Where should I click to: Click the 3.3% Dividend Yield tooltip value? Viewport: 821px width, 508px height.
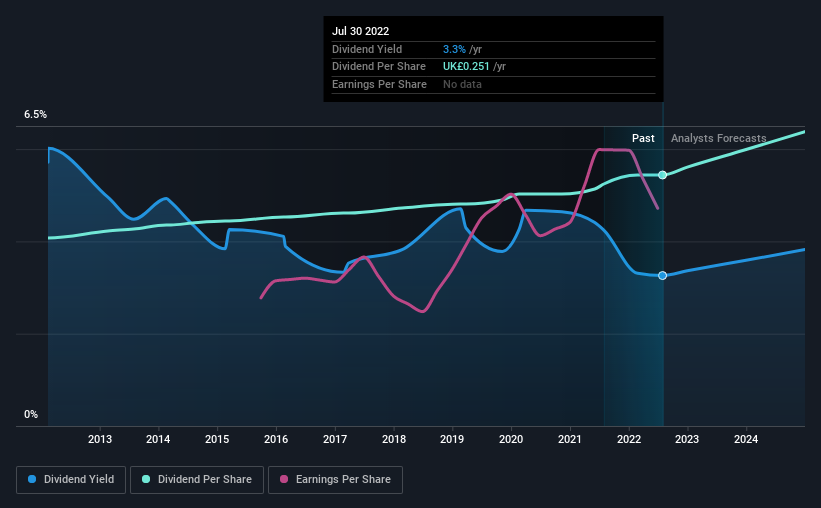pos(454,49)
